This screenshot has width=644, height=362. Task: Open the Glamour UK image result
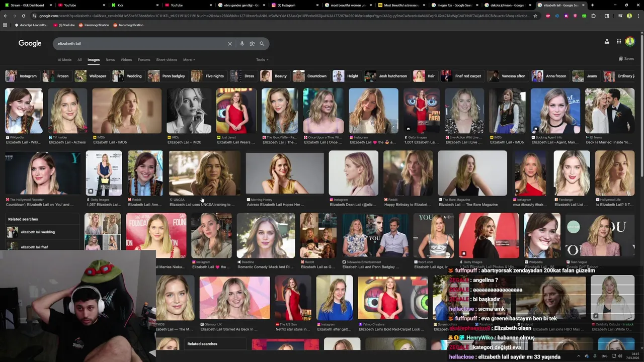[234, 298]
